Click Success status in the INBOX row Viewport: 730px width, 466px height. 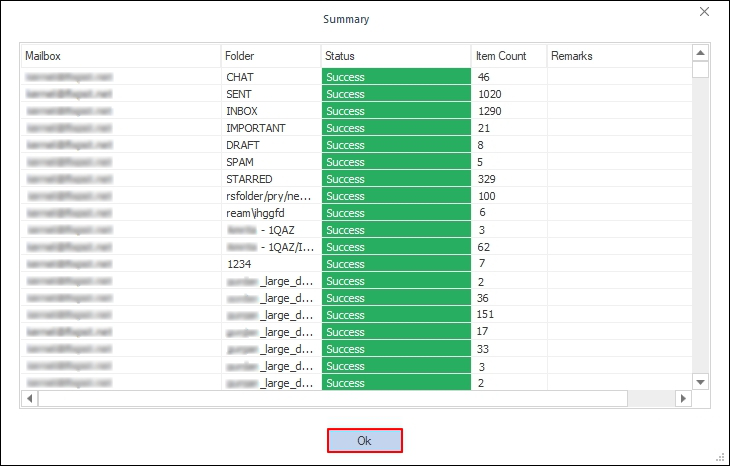click(396, 111)
